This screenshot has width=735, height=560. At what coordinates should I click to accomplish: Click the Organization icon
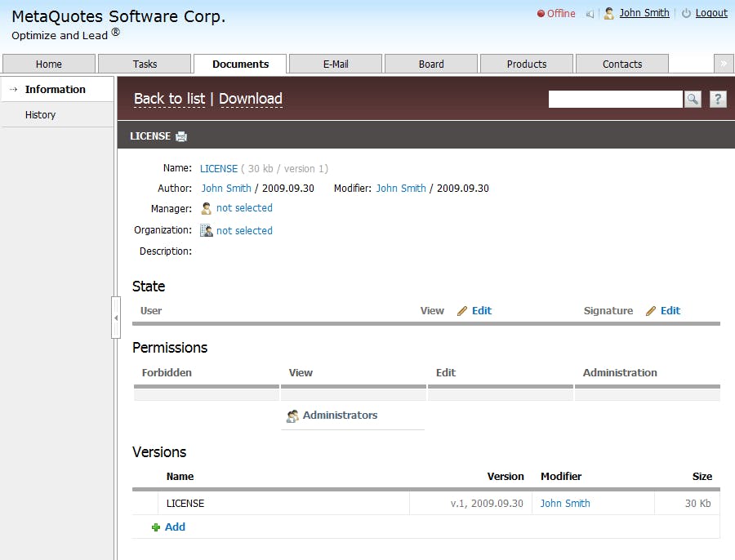[207, 230]
